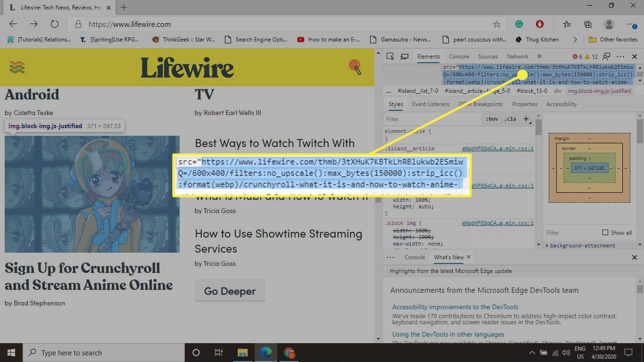
Task: Toggle the Show all checkbox
Action: pos(605,232)
